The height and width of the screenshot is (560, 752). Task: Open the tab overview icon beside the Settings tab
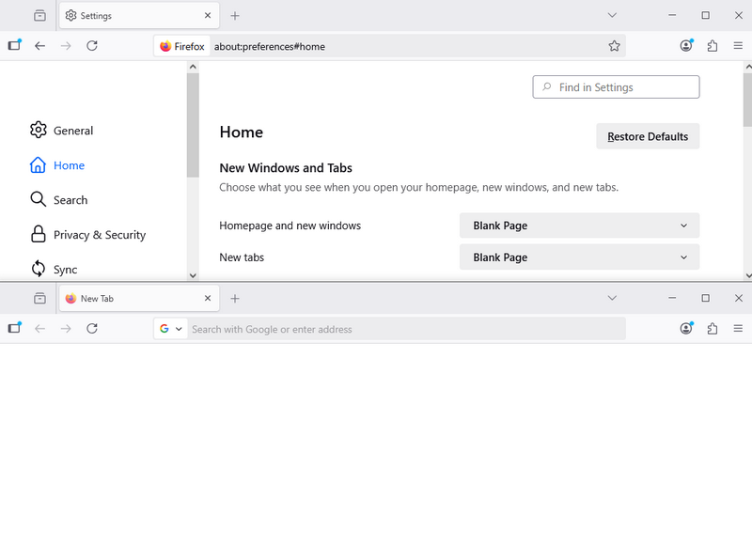(x=39, y=16)
